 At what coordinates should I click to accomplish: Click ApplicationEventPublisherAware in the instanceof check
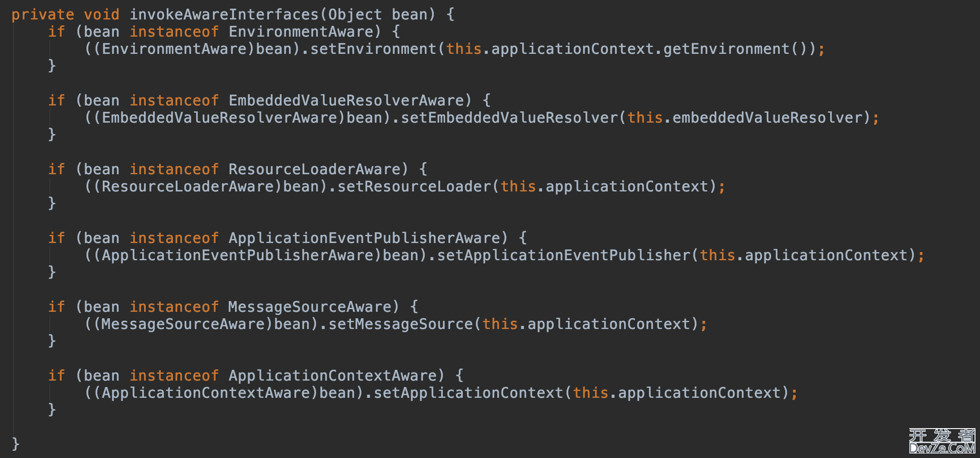365,238
